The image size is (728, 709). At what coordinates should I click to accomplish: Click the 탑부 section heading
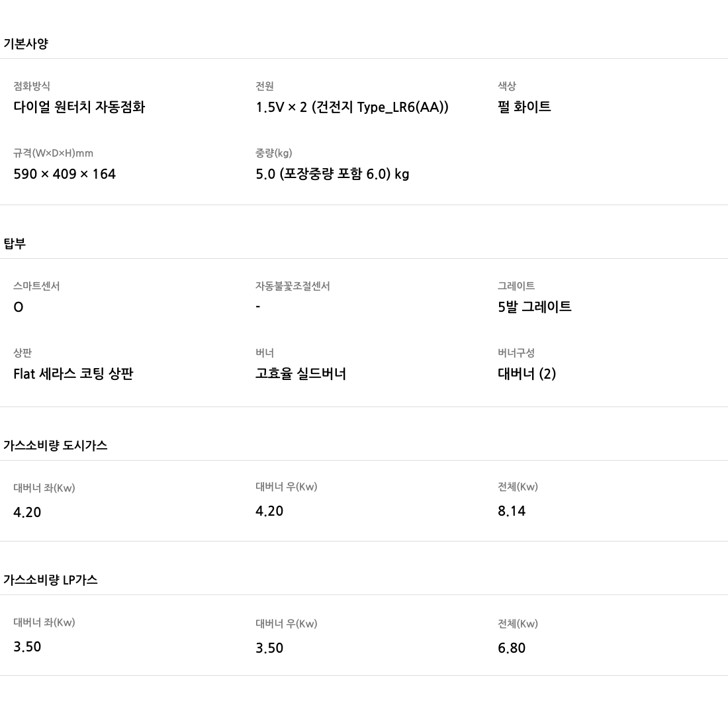coord(15,244)
